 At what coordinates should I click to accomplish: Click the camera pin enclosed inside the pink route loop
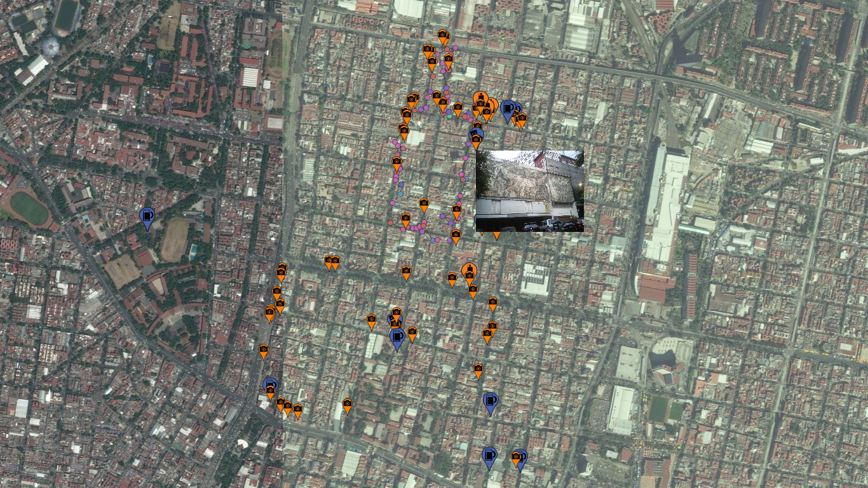click(424, 205)
